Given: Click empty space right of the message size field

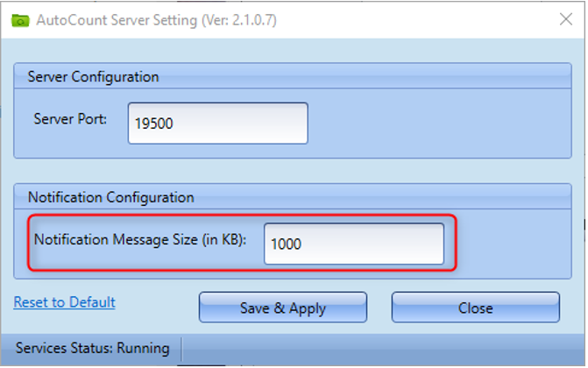Looking at the screenshot, I should tap(508, 244).
